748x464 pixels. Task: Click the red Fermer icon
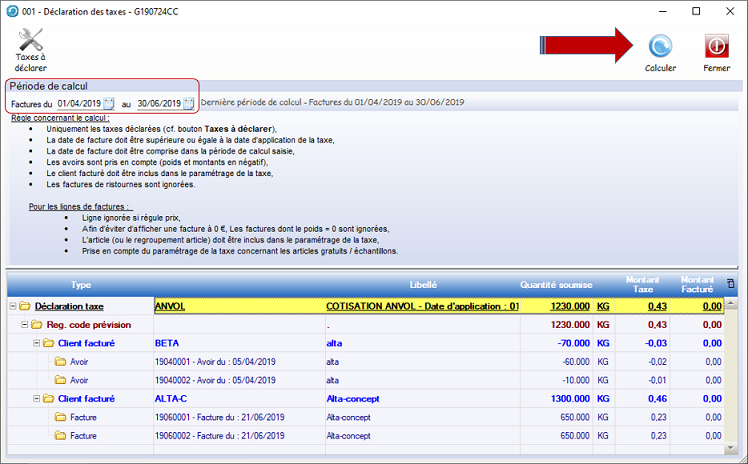tap(716, 46)
